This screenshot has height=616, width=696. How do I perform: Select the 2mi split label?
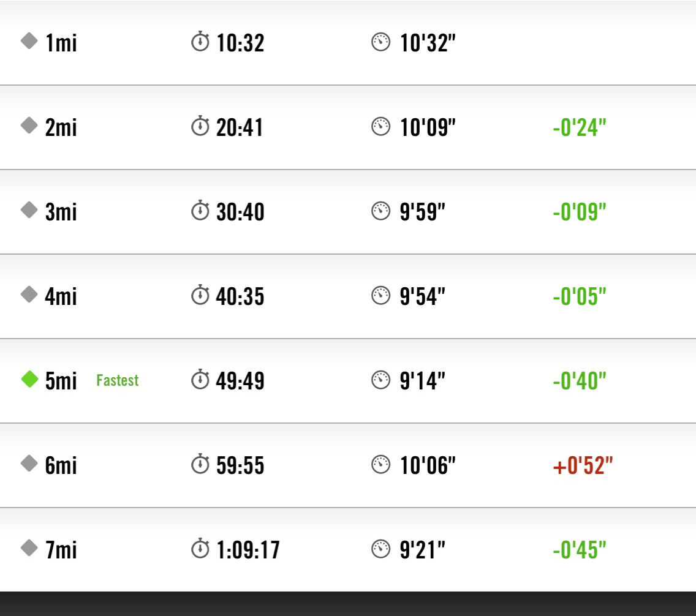click(x=61, y=128)
